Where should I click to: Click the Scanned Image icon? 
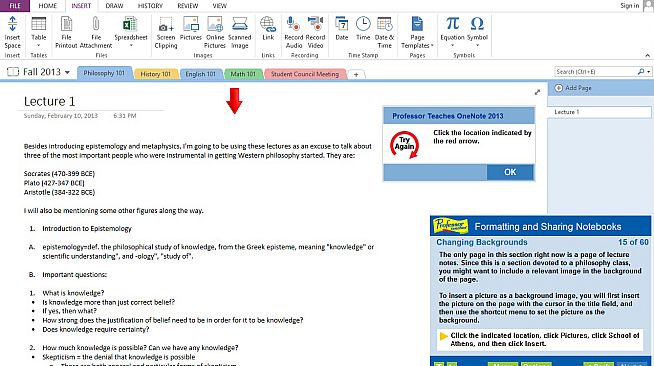[240, 24]
